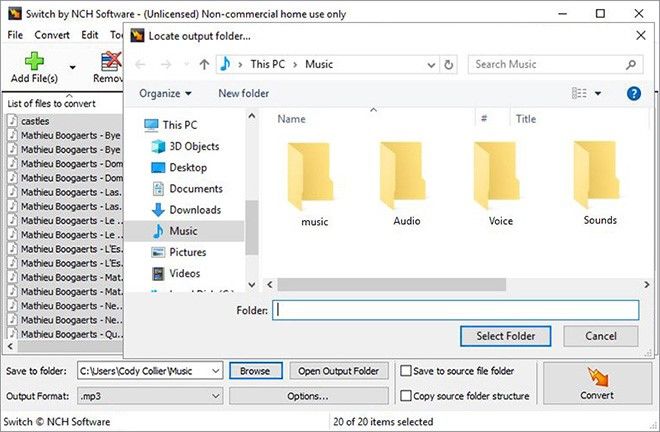Select This PC in the address breadcrumb
The height and width of the screenshot is (432, 660).
click(x=268, y=64)
